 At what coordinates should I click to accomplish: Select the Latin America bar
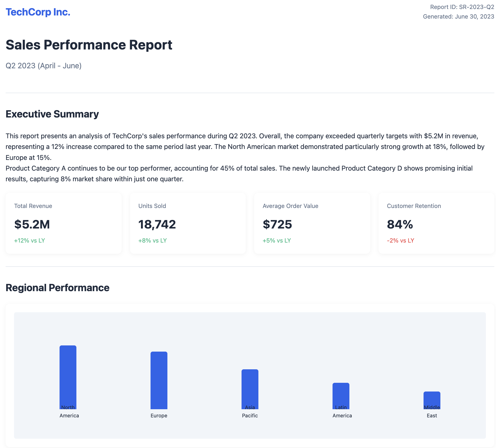(x=341, y=396)
